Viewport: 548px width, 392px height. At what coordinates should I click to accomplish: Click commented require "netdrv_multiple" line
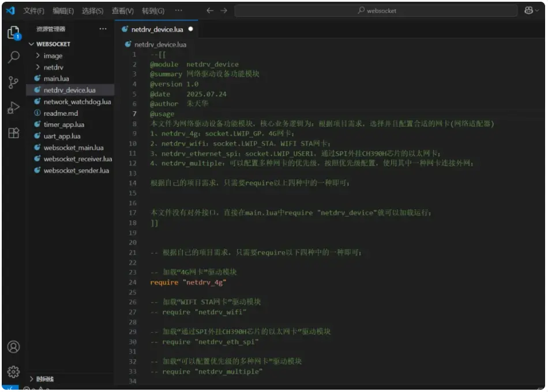(207, 371)
